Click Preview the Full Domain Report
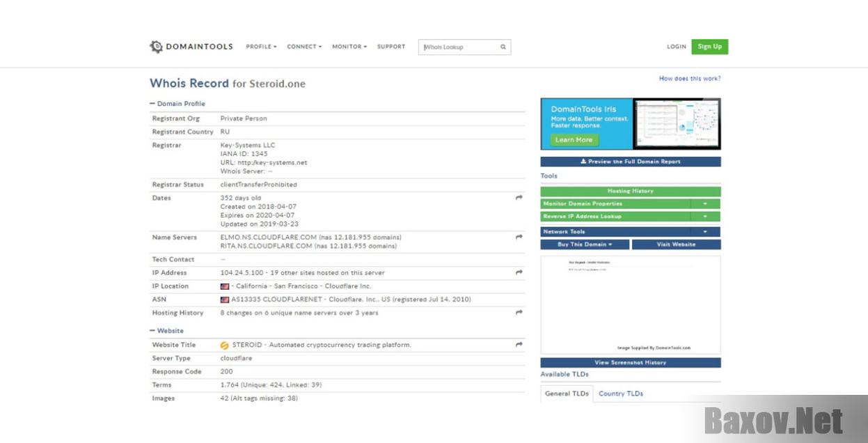Viewport: 868px width, 443px height. (x=631, y=162)
